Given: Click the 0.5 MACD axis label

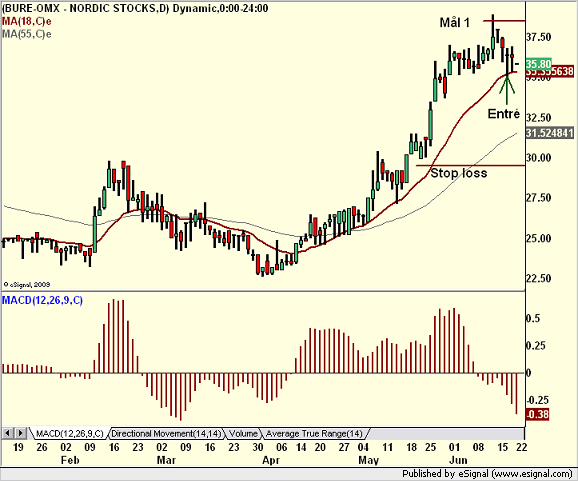Looking at the screenshot, I should click(533, 318).
